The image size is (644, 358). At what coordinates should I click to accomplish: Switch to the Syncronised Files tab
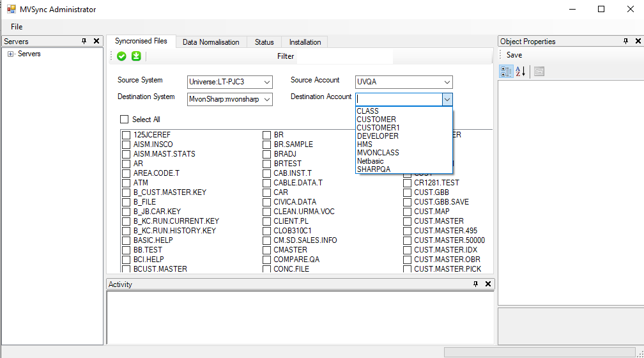coord(141,41)
